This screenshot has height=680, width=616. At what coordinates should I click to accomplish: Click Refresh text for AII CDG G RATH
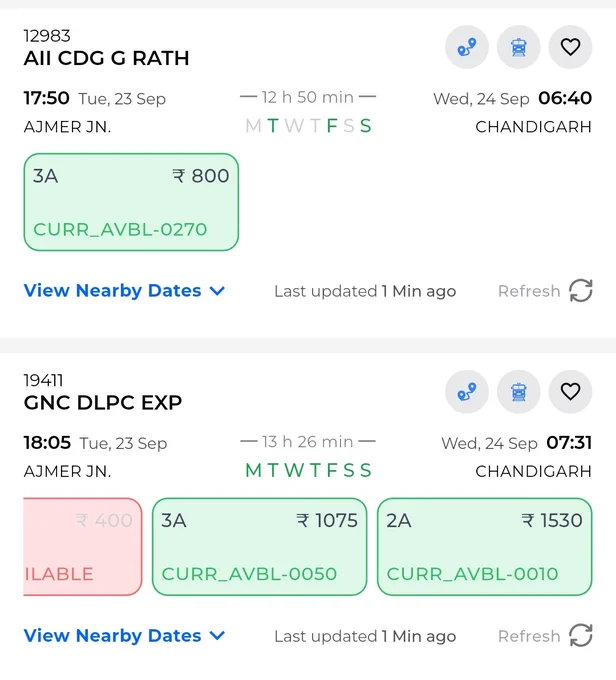pyautogui.click(x=529, y=291)
